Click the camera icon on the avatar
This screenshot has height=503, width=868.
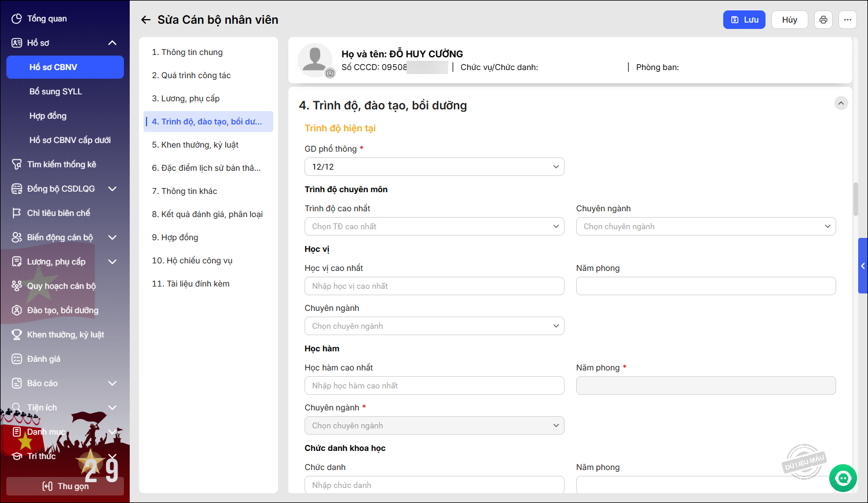(x=330, y=73)
